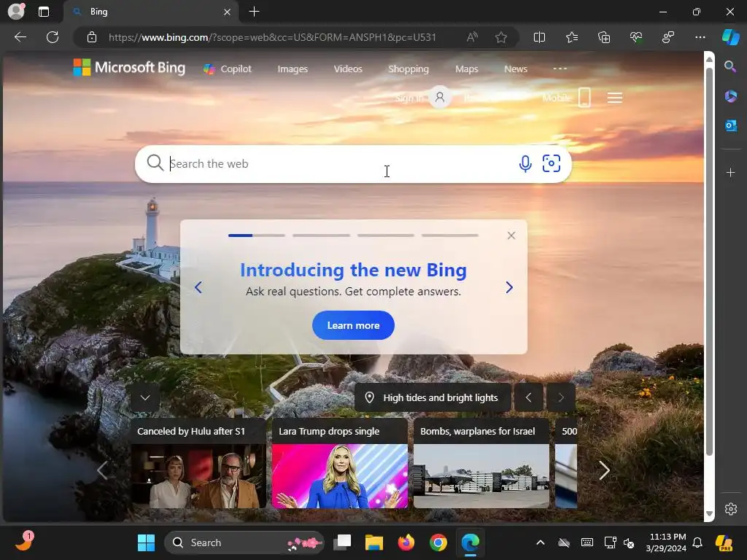Open sidebar settings gear icon
This screenshot has width=747, height=560.
click(x=730, y=508)
